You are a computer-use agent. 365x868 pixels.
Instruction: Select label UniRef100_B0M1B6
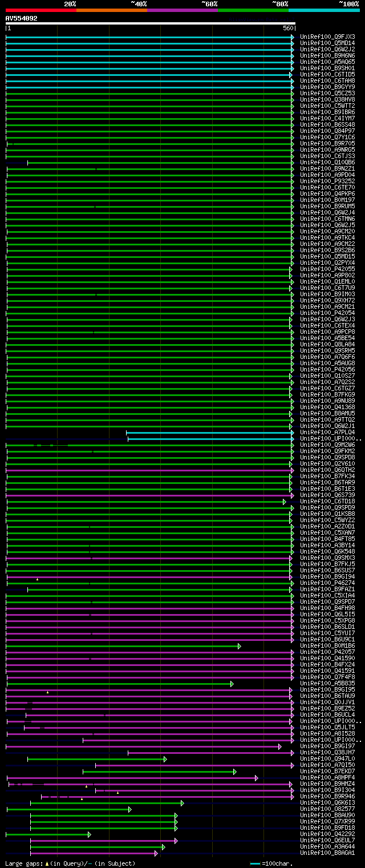(327, 645)
